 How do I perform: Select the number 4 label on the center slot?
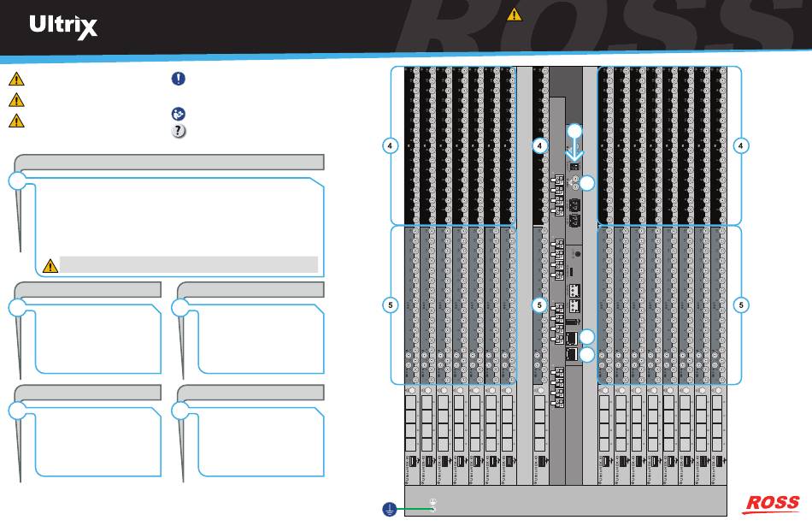(x=539, y=145)
